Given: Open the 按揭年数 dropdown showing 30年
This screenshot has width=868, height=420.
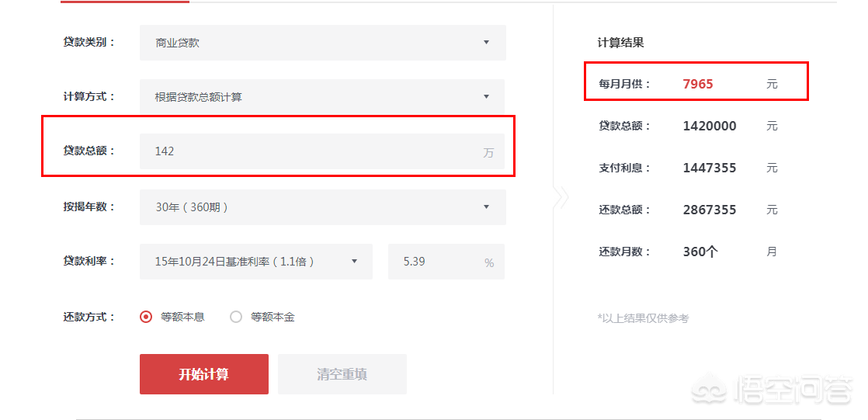Looking at the screenshot, I should (x=322, y=207).
